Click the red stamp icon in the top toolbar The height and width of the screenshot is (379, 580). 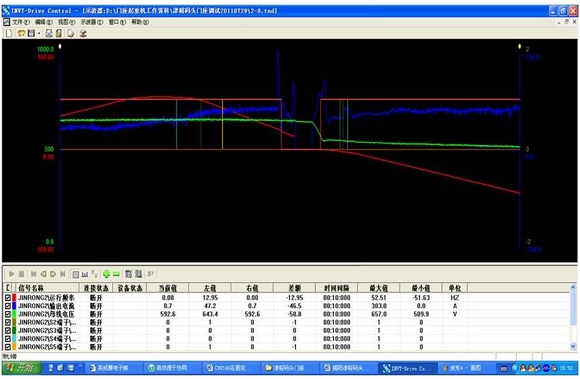coord(83,33)
